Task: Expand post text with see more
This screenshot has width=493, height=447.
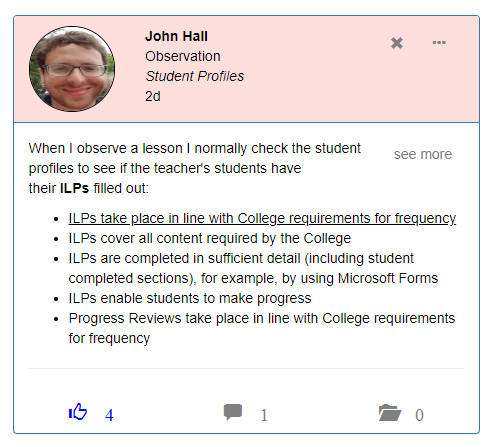Action: pos(423,154)
